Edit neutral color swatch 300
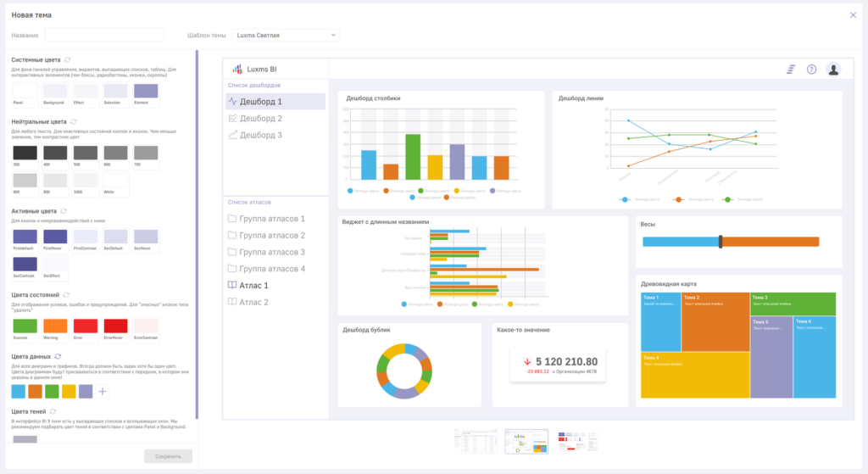 [x=25, y=153]
